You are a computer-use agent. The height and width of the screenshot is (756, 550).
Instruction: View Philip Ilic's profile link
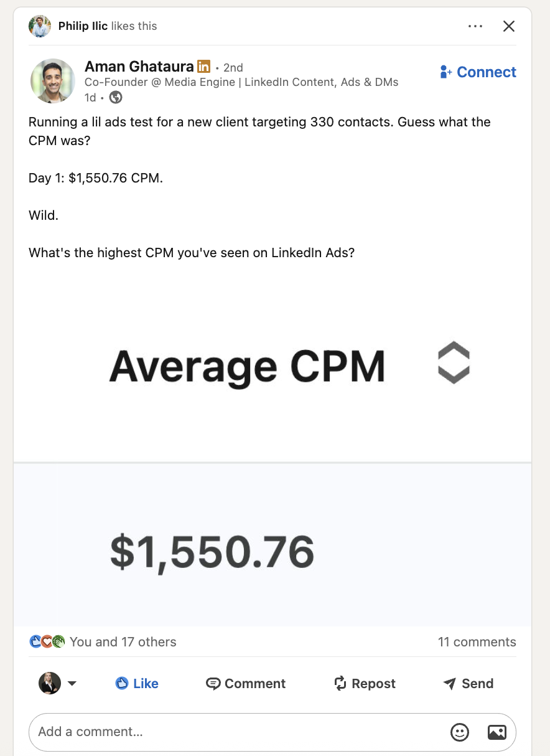point(84,26)
